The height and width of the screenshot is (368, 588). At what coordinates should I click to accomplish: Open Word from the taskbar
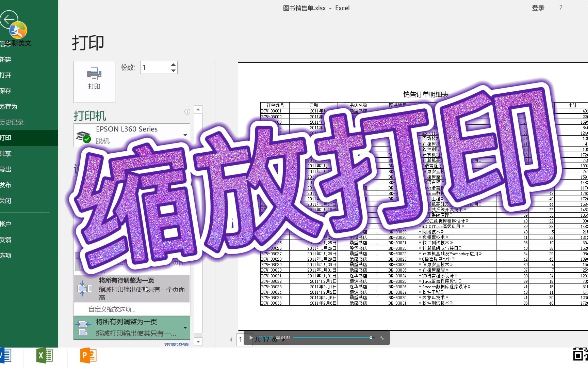[6, 355]
